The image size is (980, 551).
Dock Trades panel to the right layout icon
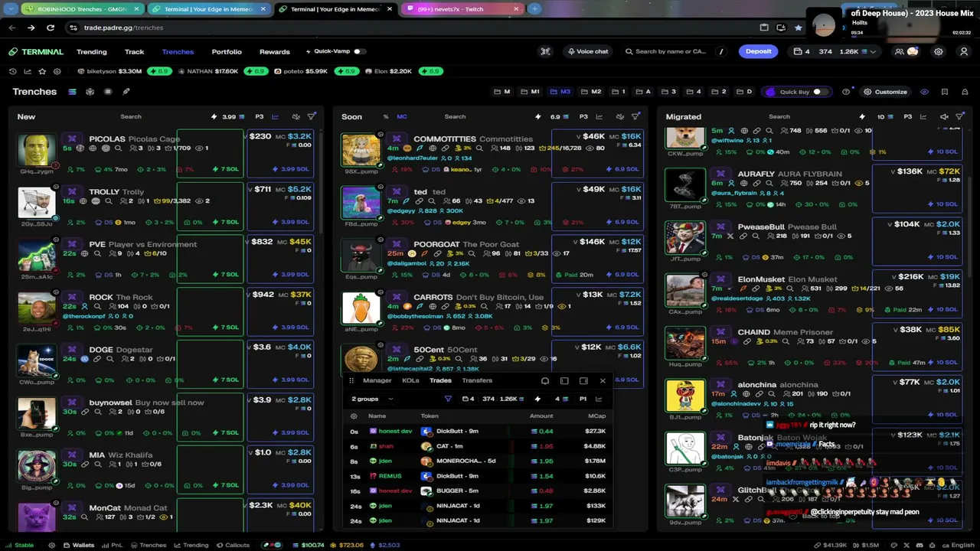[x=583, y=380]
